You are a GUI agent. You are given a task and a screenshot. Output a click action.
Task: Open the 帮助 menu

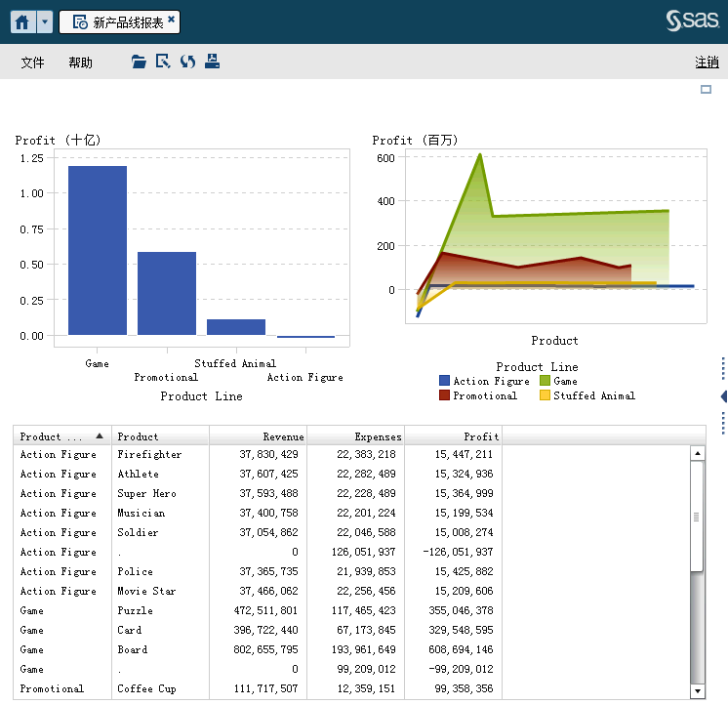click(81, 62)
